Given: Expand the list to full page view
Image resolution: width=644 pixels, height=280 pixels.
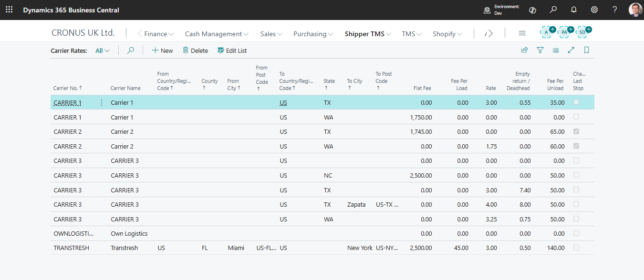Looking at the screenshot, I should (x=571, y=50).
